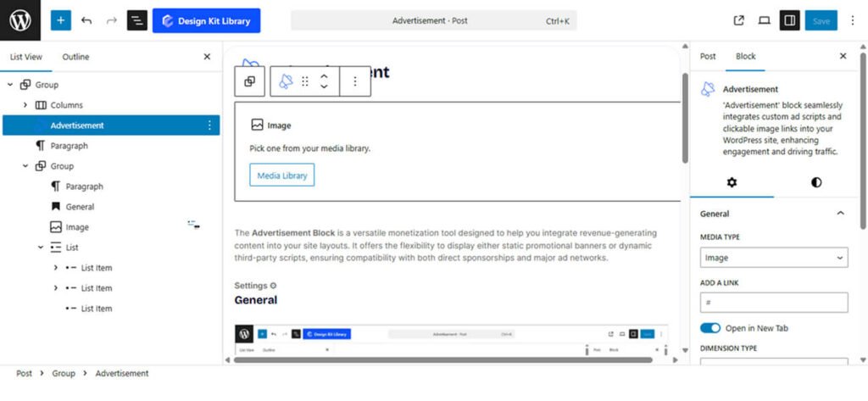Toggle the settings sidebar panel icon
Screen dimensions: 868x401
click(x=789, y=21)
